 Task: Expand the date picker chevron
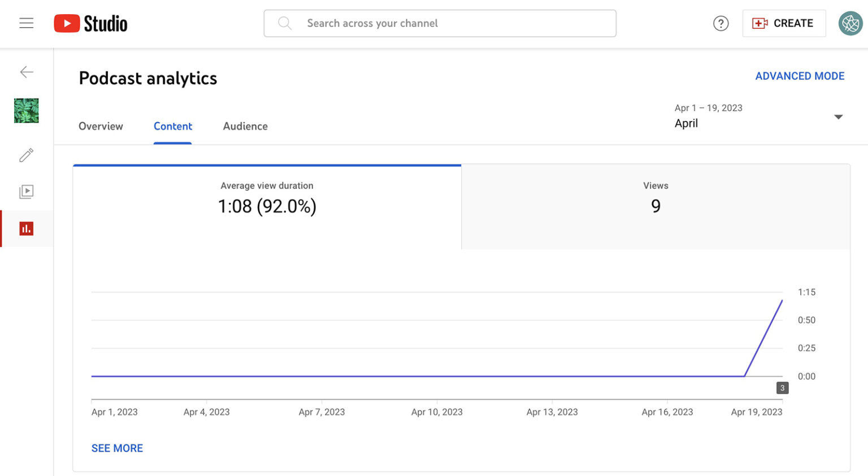coord(839,116)
